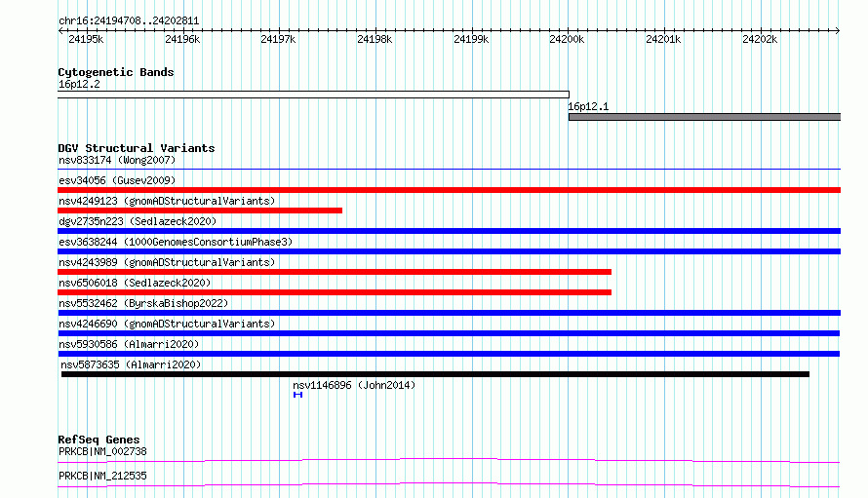
Task: Click the tiny blue nsv1146896 variant marker
Action: click(x=297, y=395)
